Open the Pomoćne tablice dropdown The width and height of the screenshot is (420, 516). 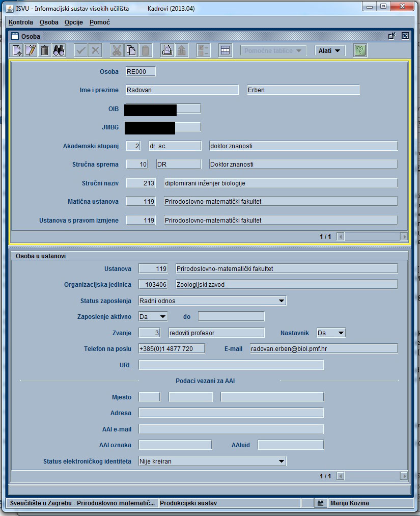pos(273,50)
